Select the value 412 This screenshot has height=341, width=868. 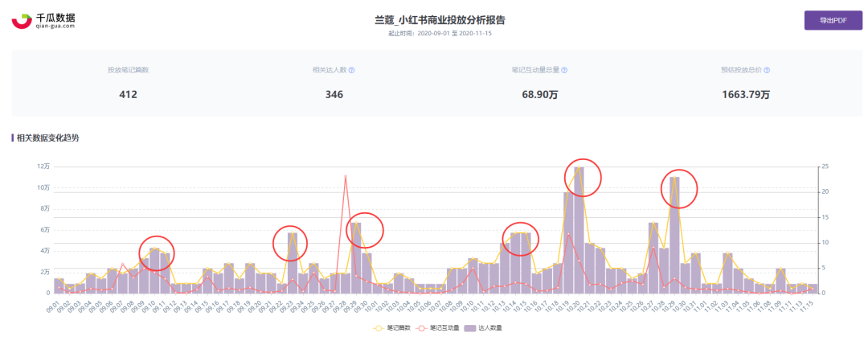[128, 95]
